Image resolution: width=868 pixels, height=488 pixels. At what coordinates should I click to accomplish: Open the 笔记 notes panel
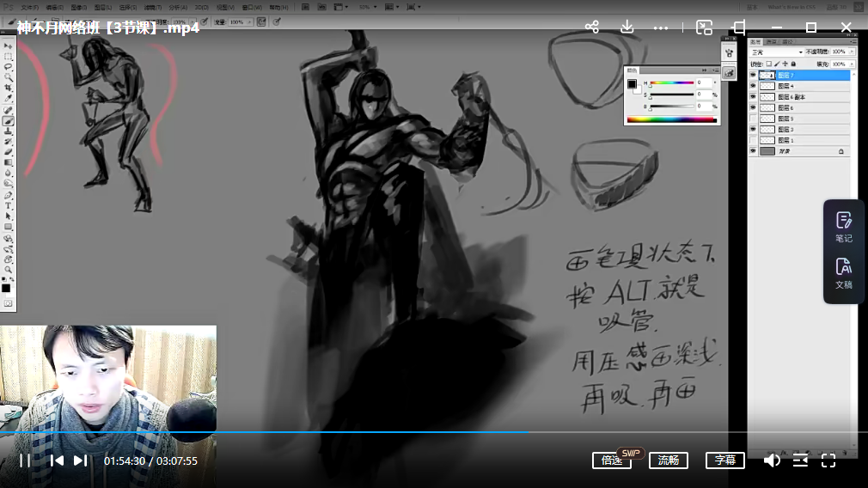(x=844, y=227)
